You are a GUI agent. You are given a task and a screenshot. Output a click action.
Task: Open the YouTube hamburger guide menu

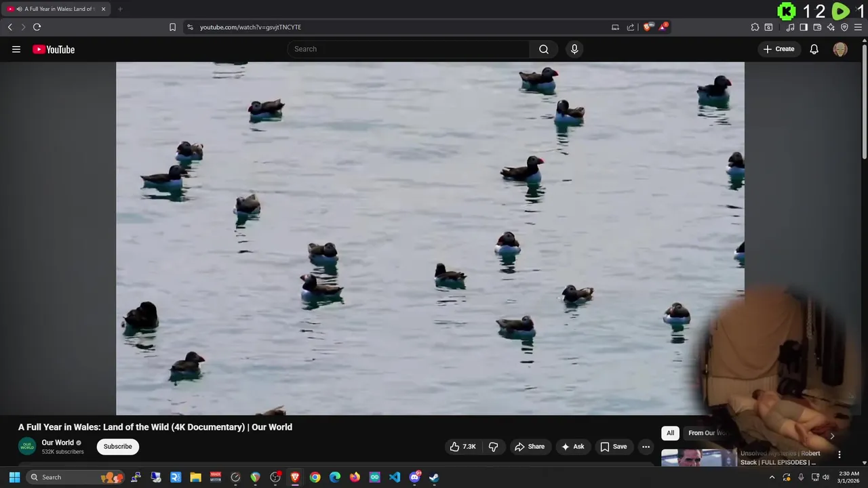(16, 49)
